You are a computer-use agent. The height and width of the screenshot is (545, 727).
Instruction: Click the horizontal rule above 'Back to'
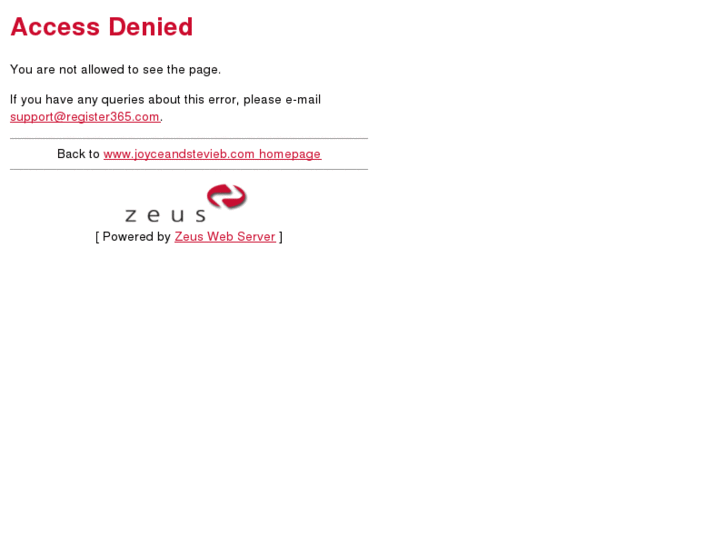point(189,138)
